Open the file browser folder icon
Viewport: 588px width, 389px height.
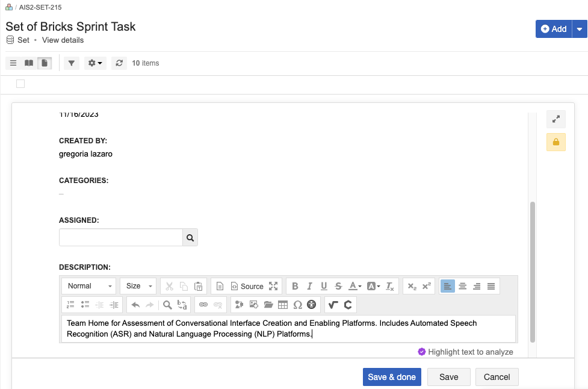pyautogui.click(x=268, y=305)
